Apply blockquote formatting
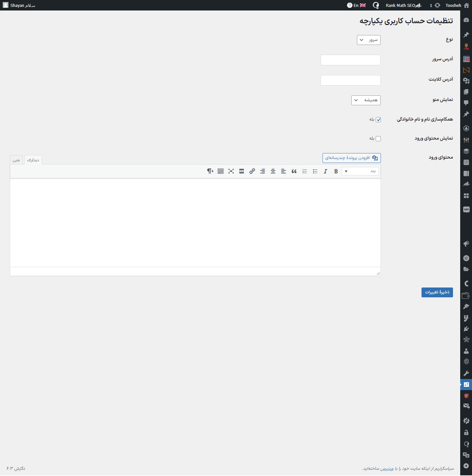The image size is (472, 476). [294, 171]
